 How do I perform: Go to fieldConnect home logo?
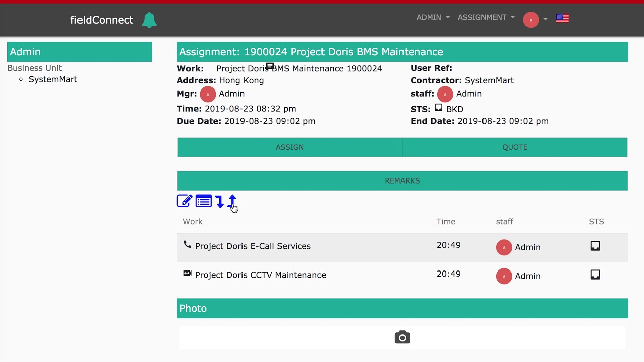(x=102, y=20)
